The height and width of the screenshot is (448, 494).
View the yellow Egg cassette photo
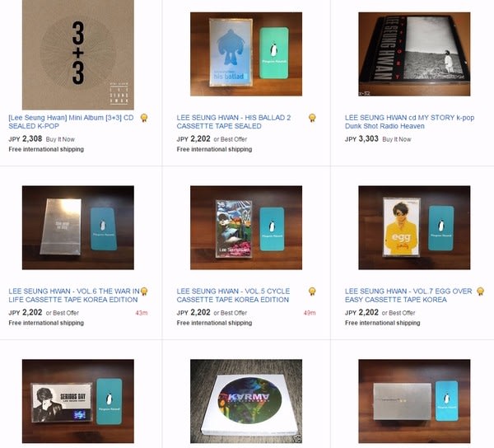tap(414, 227)
